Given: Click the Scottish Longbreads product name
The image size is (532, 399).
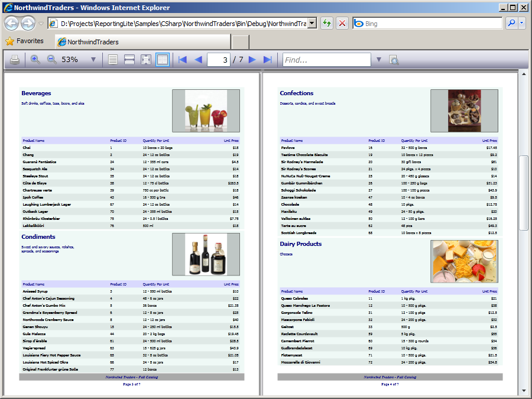Looking at the screenshot, I should [x=299, y=233].
